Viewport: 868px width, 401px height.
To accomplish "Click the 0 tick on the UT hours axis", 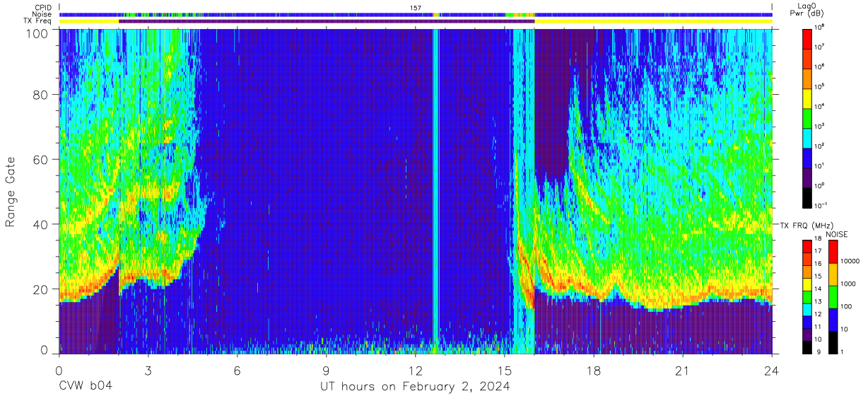I will pyautogui.click(x=59, y=370).
